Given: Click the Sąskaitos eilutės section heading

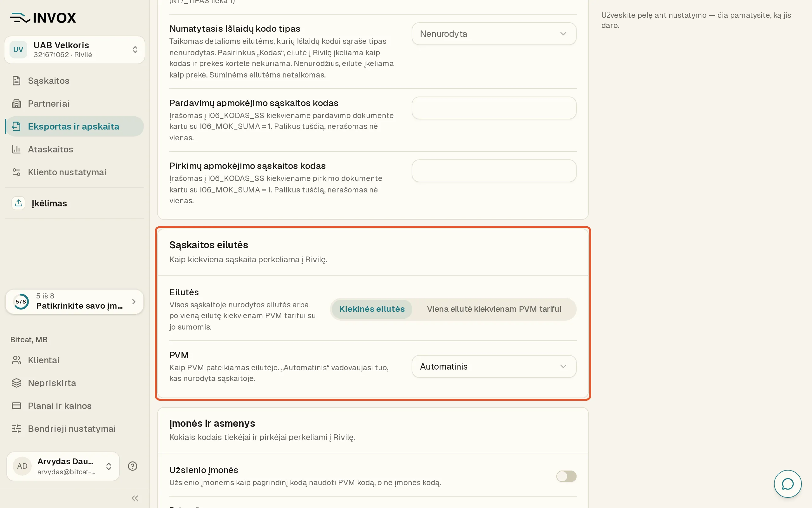Looking at the screenshot, I should (x=209, y=245).
